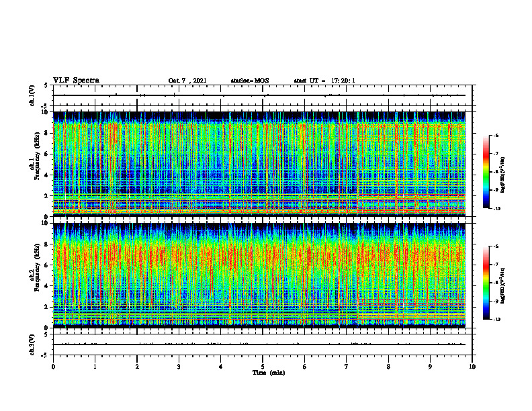Click the time axis tick label "7"
This screenshot has height=411, width=532.
point(347,367)
